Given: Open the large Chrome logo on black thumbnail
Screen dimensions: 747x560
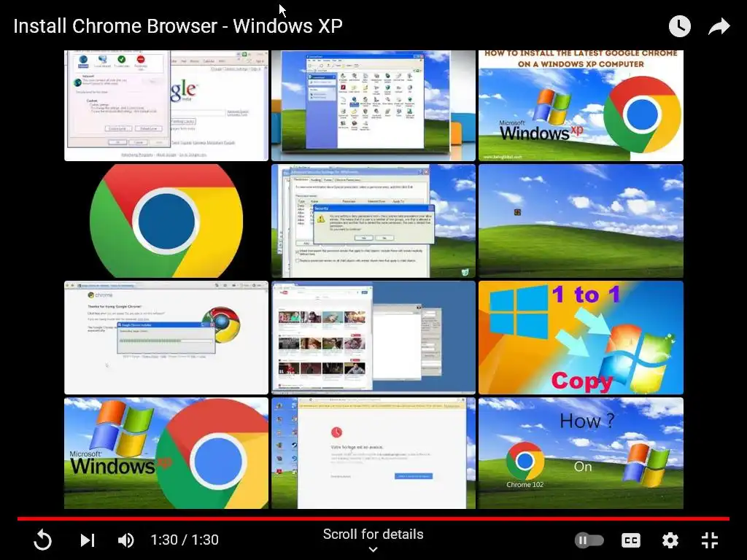Looking at the screenshot, I should [166, 221].
